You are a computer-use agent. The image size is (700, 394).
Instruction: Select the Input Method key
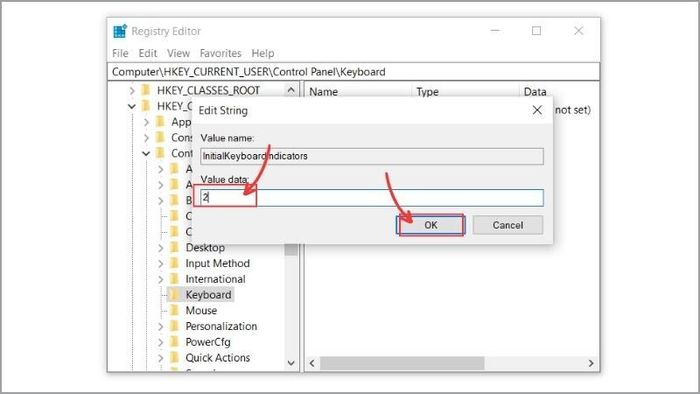coord(217,263)
